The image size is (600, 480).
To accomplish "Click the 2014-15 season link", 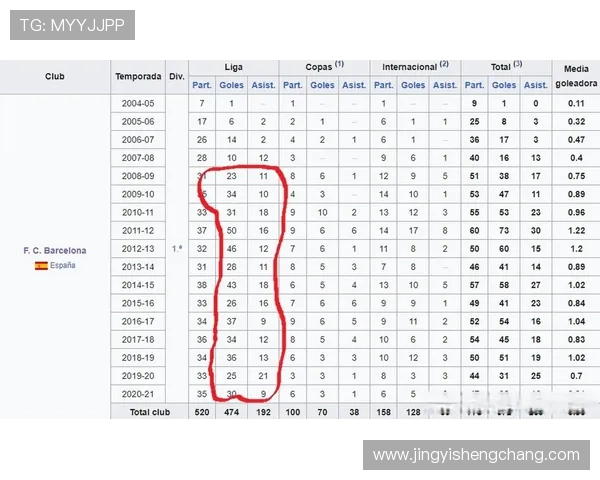I will tap(138, 284).
